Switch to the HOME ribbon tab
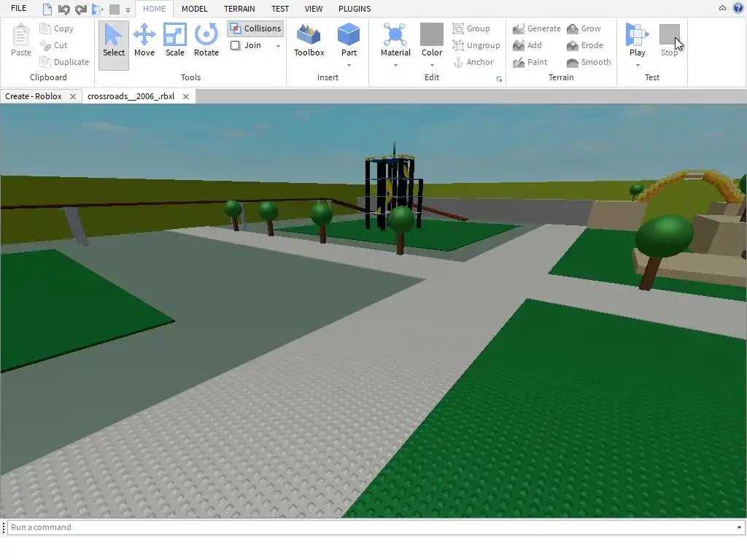747x560 pixels. [155, 9]
